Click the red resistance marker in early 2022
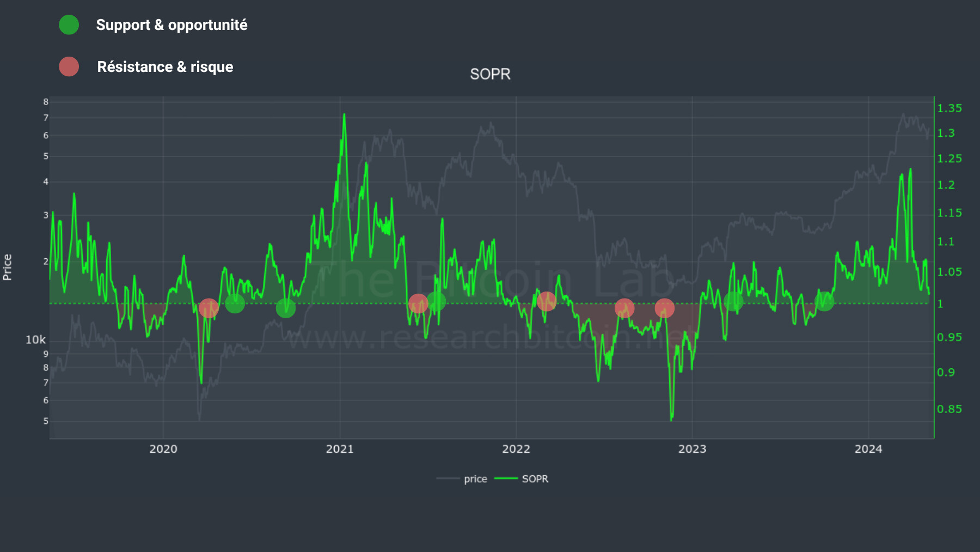980x552 pixels. click(x=546, y=301)
